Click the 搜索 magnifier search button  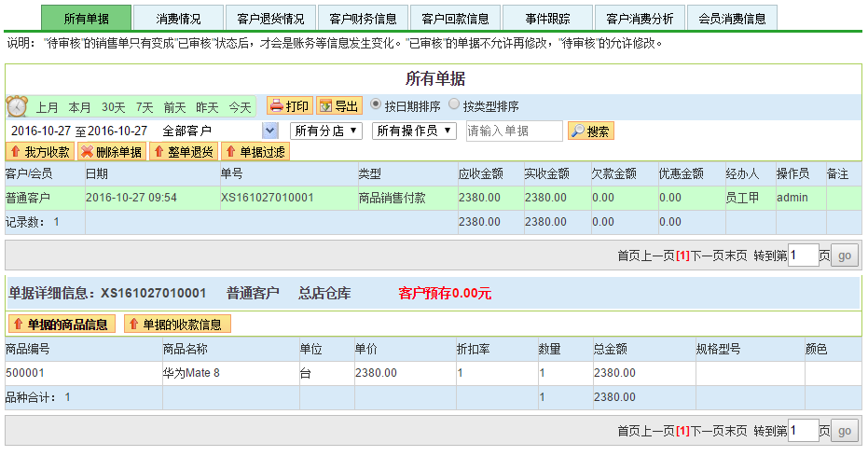(x=591, y=131)
